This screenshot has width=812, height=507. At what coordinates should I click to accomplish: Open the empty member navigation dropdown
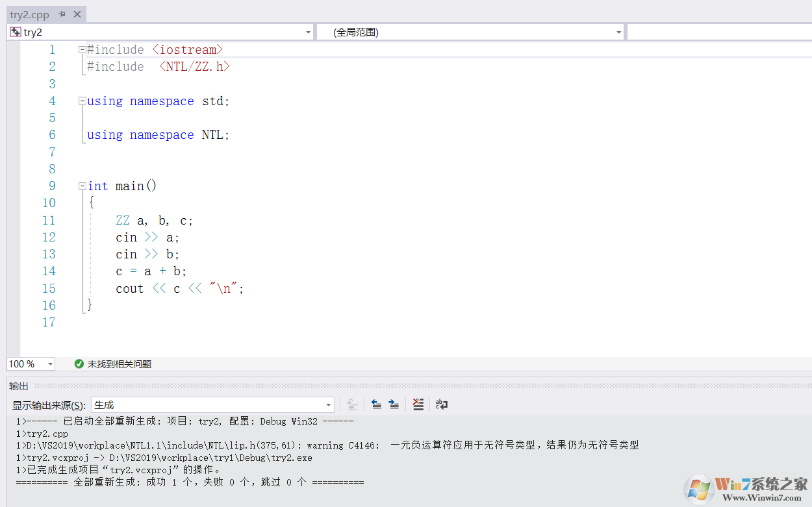pyautogui.click(x=719, y=32)
